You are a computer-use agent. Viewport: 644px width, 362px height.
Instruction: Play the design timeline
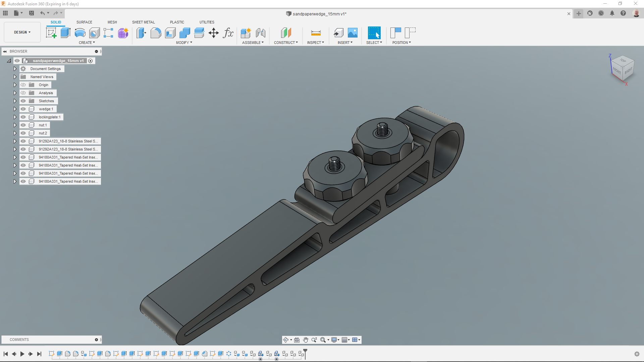point(22,354)
